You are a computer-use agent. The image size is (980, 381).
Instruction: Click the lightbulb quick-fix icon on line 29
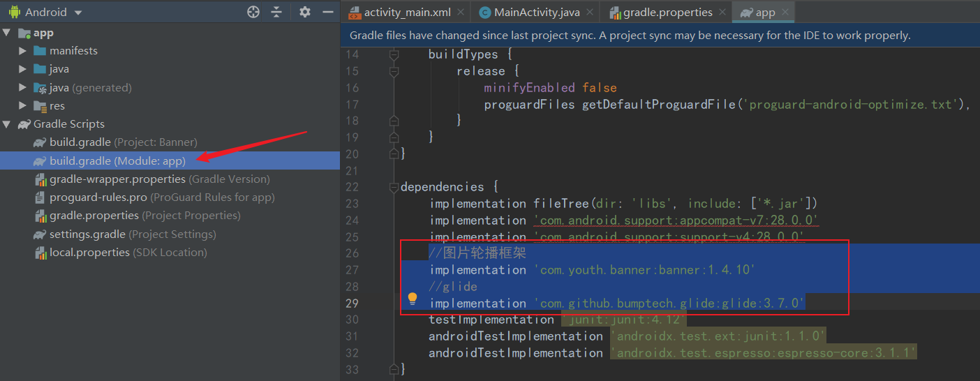tap(413, 299)
